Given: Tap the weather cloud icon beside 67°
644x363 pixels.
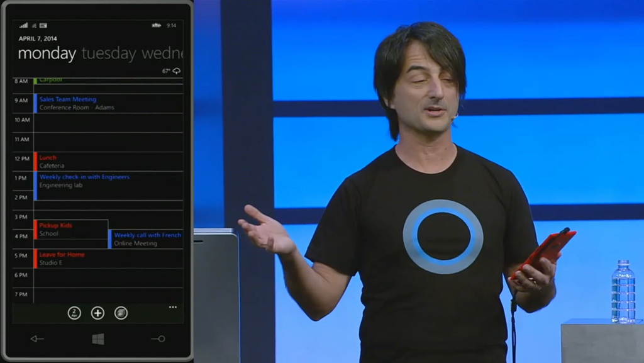Looking at the screenshot, I should pyautogui.click(x=177, y=71).
